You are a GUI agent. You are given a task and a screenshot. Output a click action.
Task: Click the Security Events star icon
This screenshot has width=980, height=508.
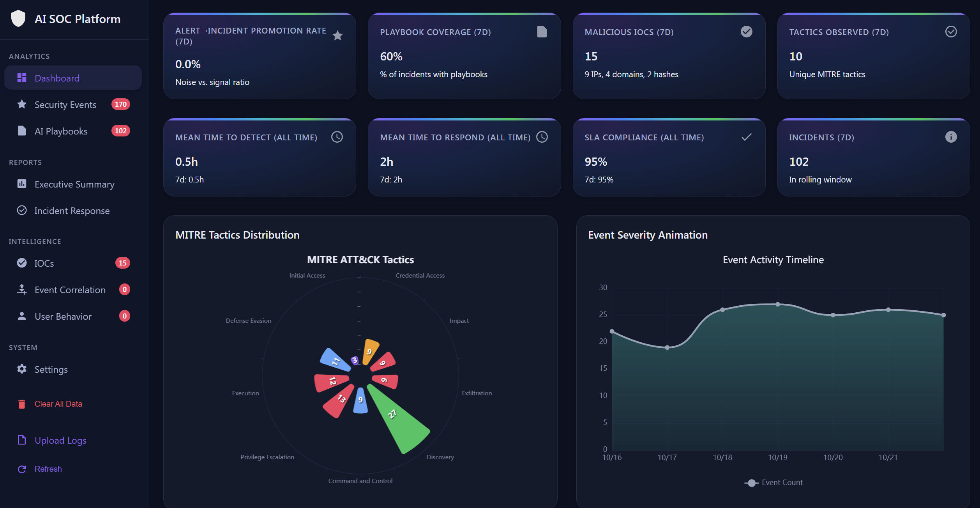(22, 104)
